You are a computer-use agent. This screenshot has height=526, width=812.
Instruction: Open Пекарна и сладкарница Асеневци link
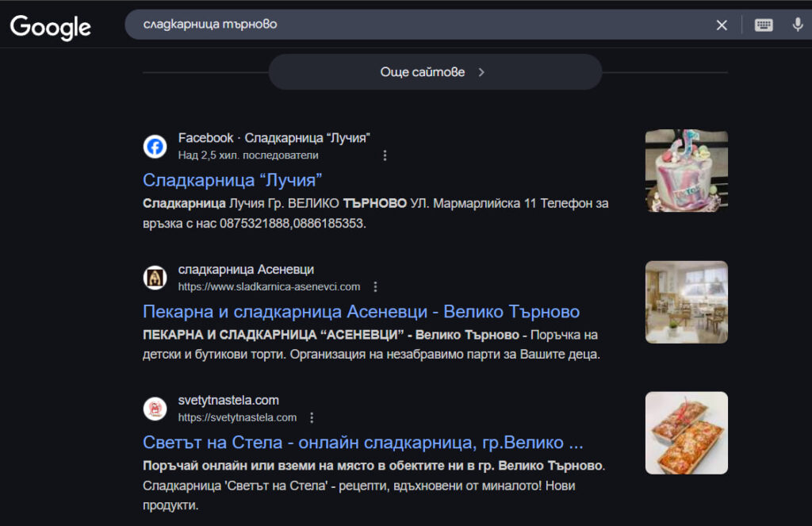(361, 311)
